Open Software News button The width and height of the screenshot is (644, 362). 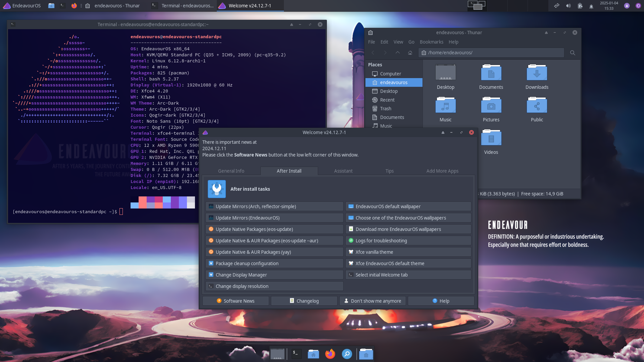tap(236, 301)
